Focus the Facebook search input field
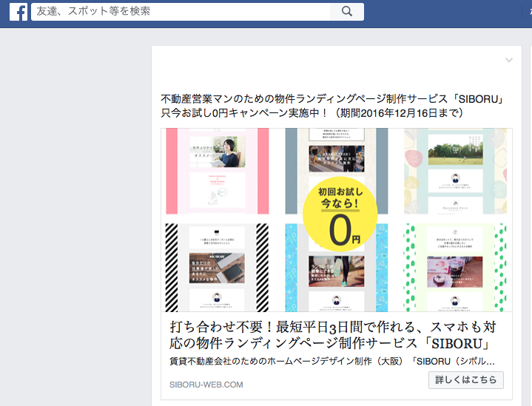This screenshot has height=406, width=532. [x=181, y=12]
